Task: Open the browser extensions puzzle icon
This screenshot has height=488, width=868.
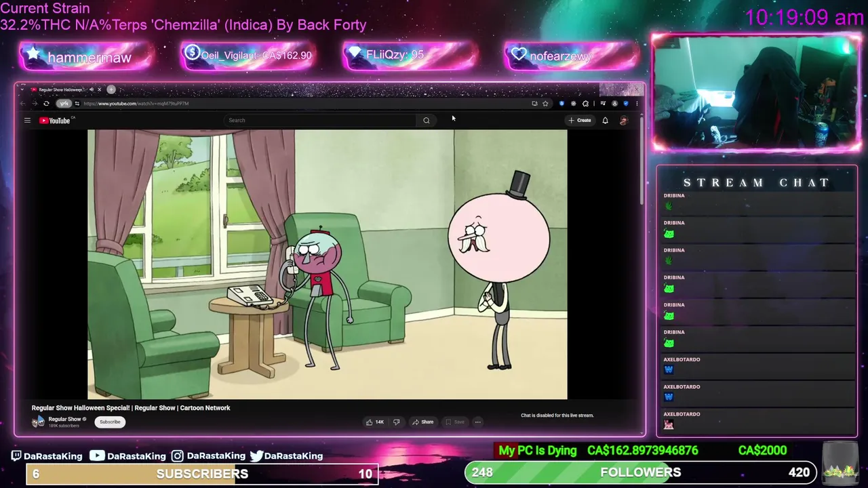Action: coord(585,104)
